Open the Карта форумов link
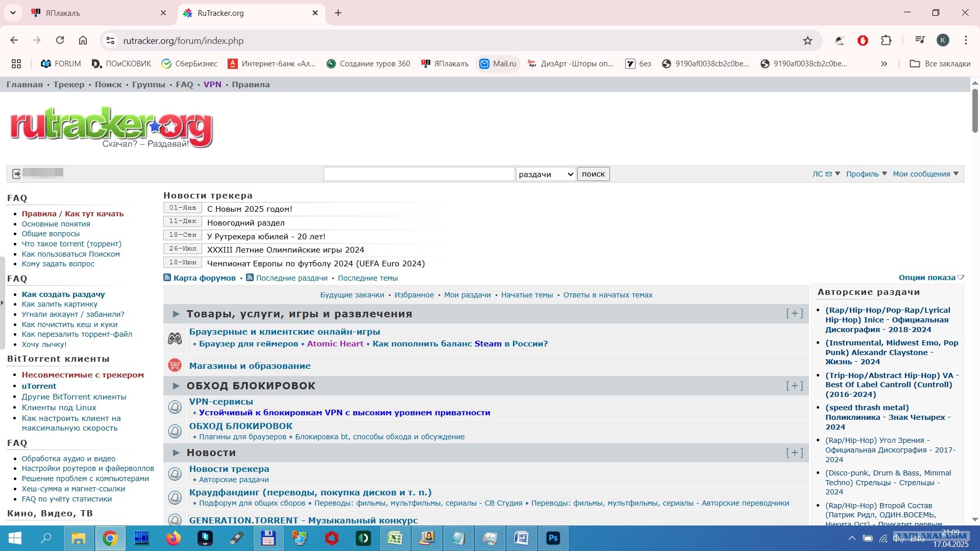 [x=205, y=278]
